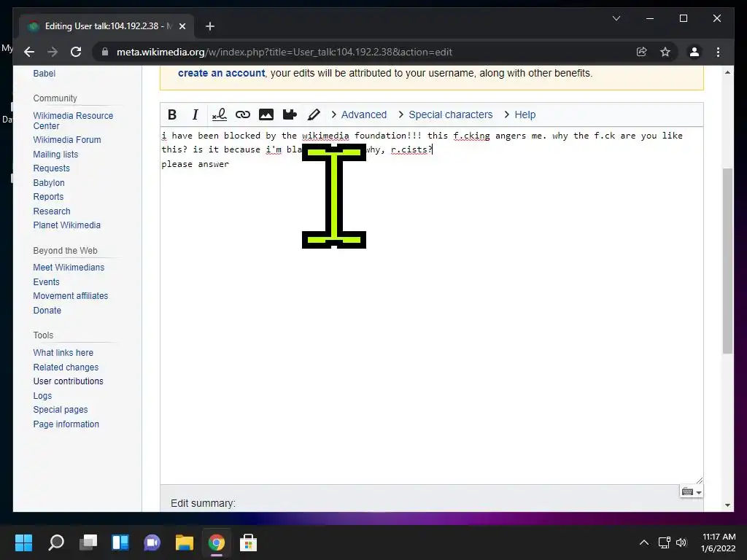Open the Wikimedia Forum link
The height and width of the screenshot is (560, 747).
point(66,140)
